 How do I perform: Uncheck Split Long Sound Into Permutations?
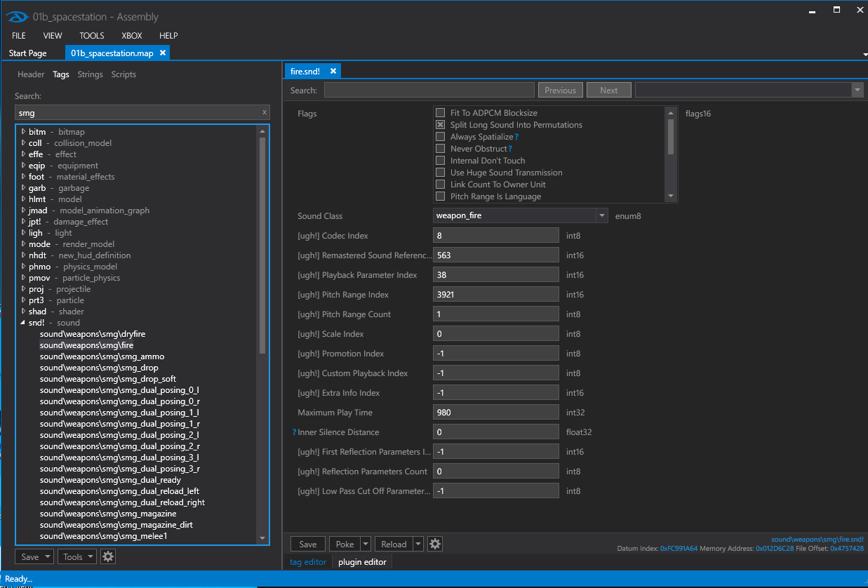coord(440,124)
